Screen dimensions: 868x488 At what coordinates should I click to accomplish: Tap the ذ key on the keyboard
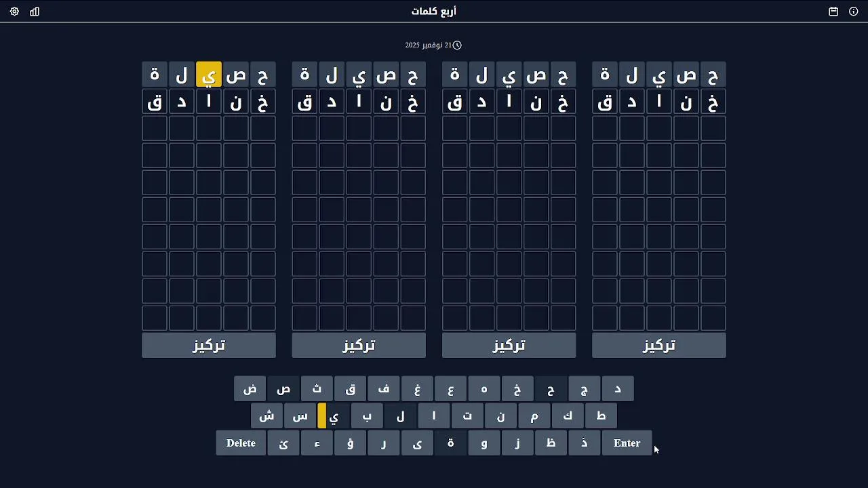tap(585, 443)
